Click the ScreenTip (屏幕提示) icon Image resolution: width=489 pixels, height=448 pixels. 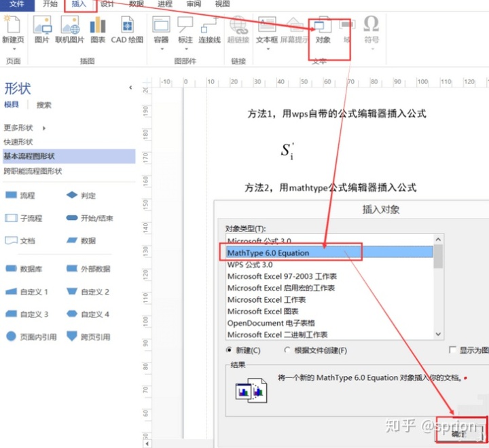[x=294, y=25]
